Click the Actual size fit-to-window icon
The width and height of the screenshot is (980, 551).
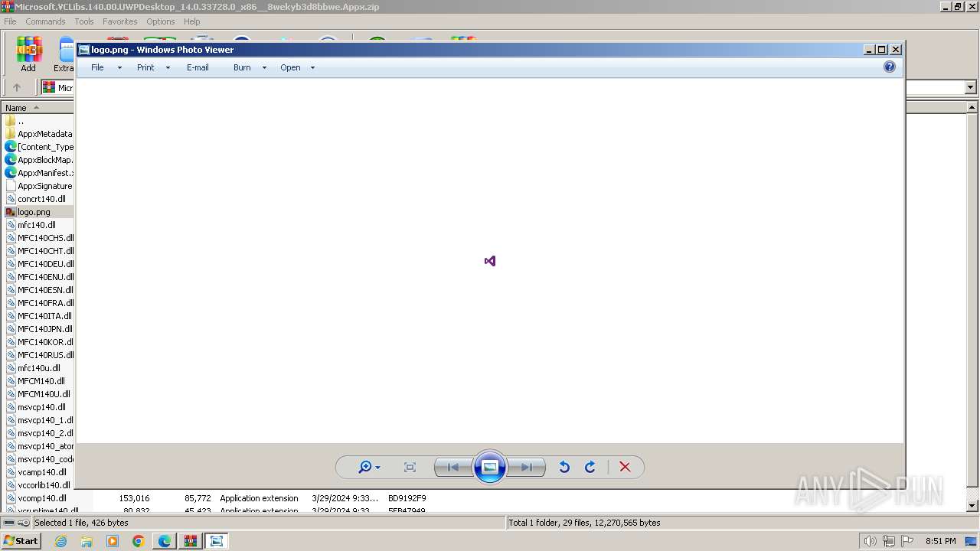point(410,467)
